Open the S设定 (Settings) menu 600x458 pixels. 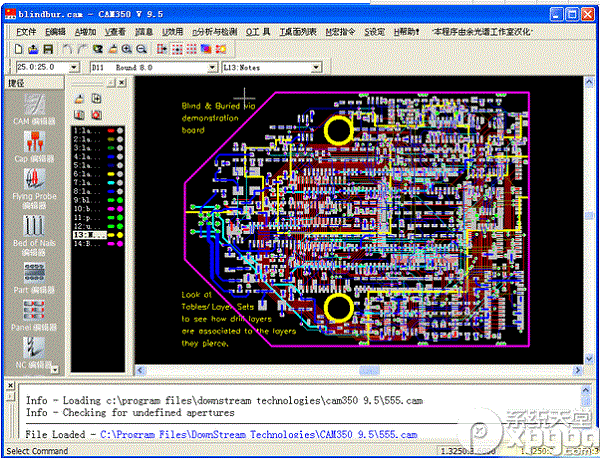[374, 32]
